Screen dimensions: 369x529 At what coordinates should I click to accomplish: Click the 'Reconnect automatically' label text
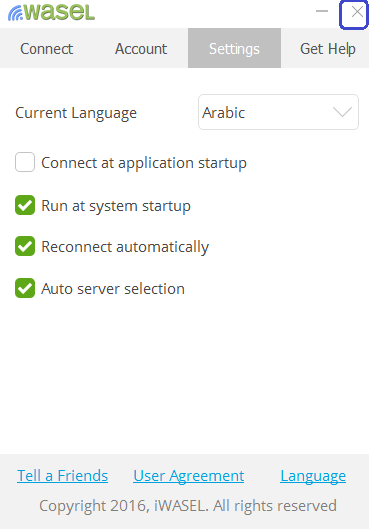(x=125, y=247)
